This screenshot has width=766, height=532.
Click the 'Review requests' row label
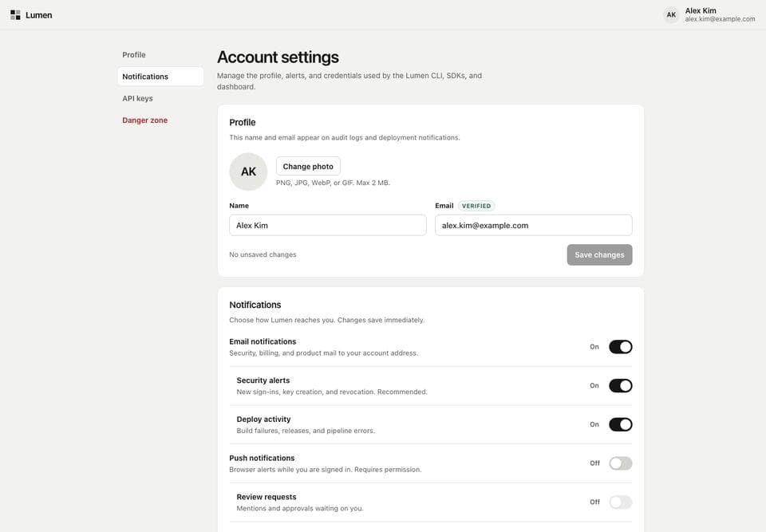(267, 497)
